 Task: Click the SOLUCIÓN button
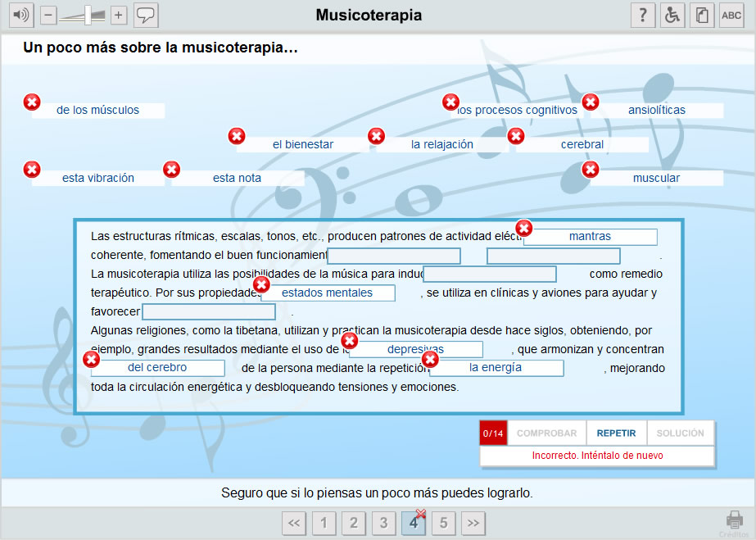[x=681, y=433]
